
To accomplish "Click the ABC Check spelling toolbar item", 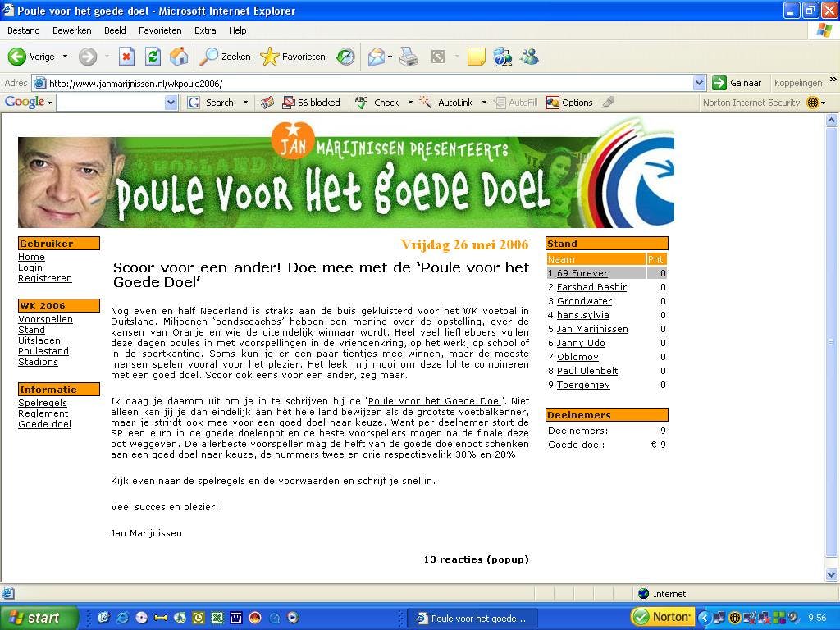I will tap(377, 102).
